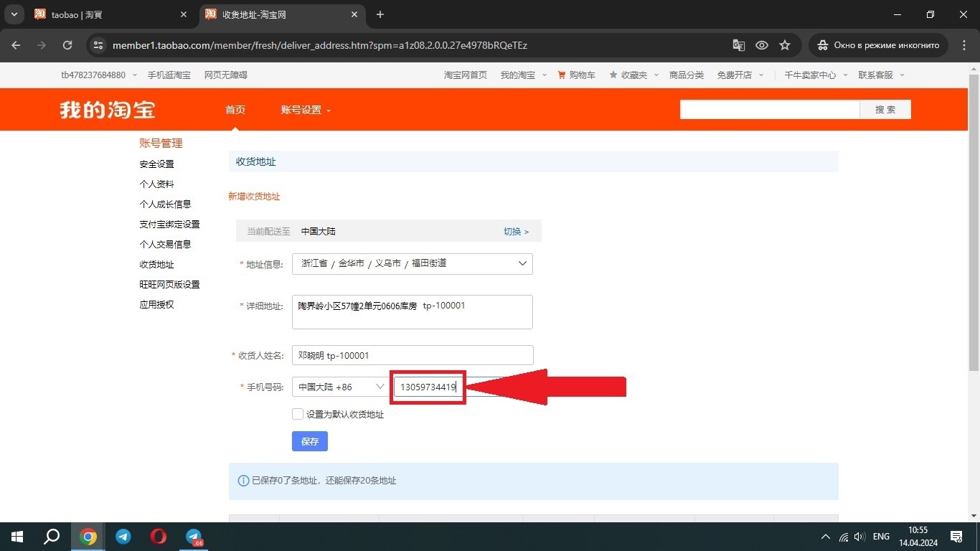Open the 地址信息 region dropdown
Screen dimensions: 980x551
(413, 263)
